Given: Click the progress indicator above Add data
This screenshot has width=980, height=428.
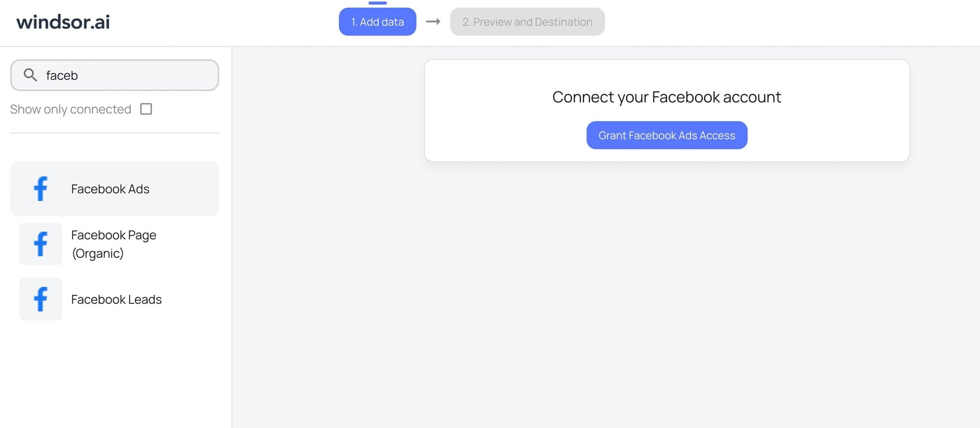Looking at the screenshot, I should [x=378, y=3].
